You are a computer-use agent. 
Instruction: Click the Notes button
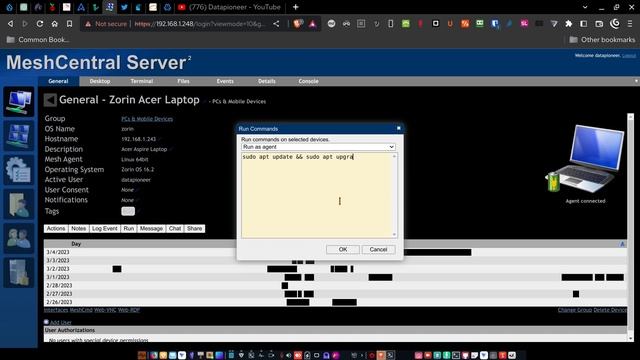(x=78, y=229)
